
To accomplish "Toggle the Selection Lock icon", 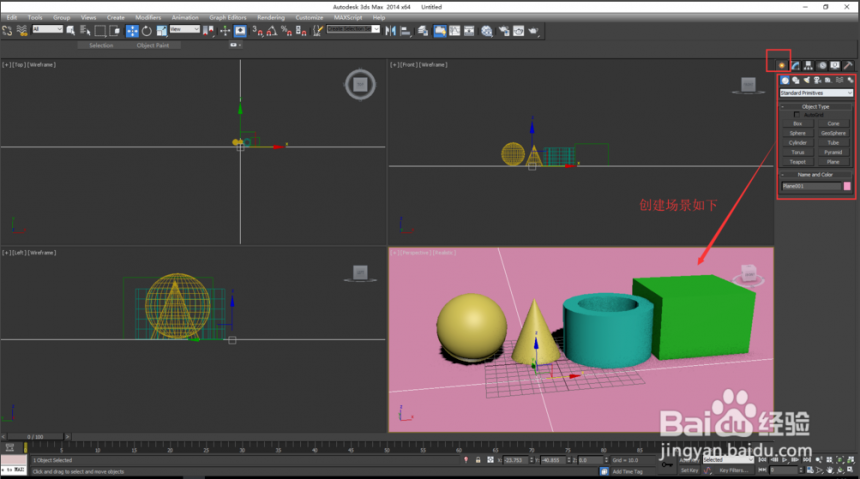I will pos(478,460).
